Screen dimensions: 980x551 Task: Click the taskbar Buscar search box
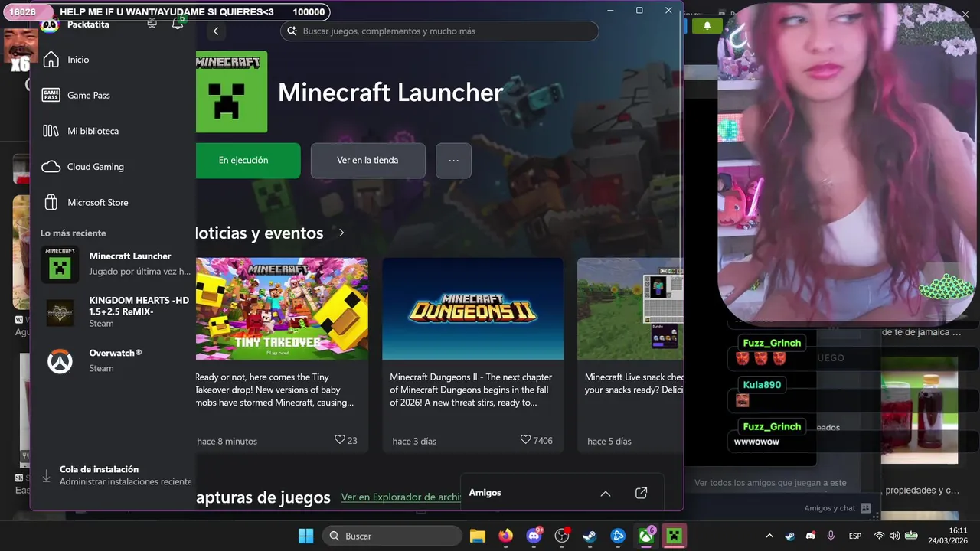point(391,536)
